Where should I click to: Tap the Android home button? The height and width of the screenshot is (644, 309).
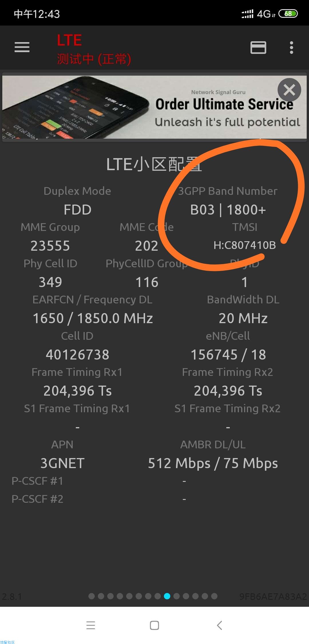coord(154,625)
